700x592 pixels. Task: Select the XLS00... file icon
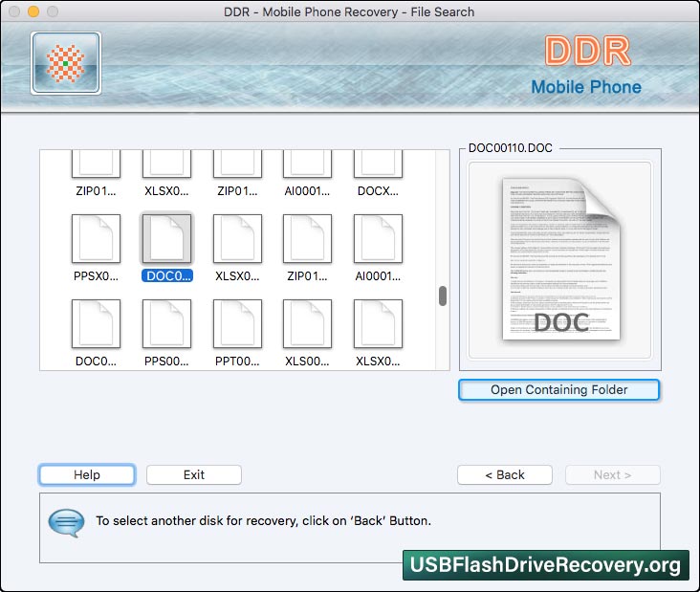pyautogui.click(x=307, y=323)
